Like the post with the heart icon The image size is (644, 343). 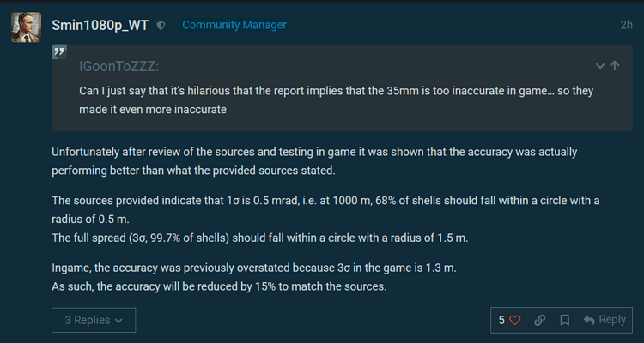(515, 320)
